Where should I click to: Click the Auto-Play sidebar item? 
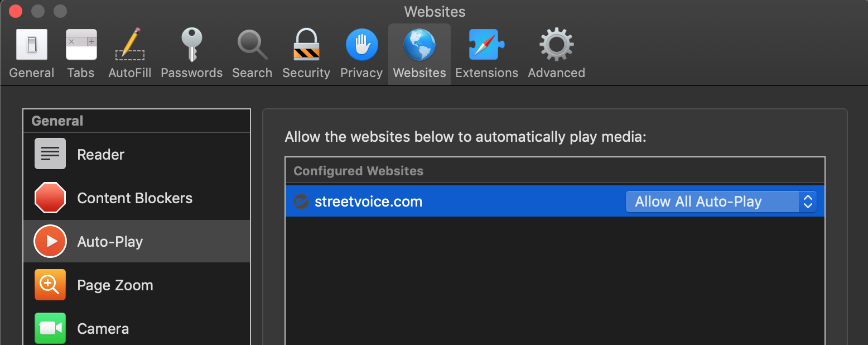tap(137, 241)
